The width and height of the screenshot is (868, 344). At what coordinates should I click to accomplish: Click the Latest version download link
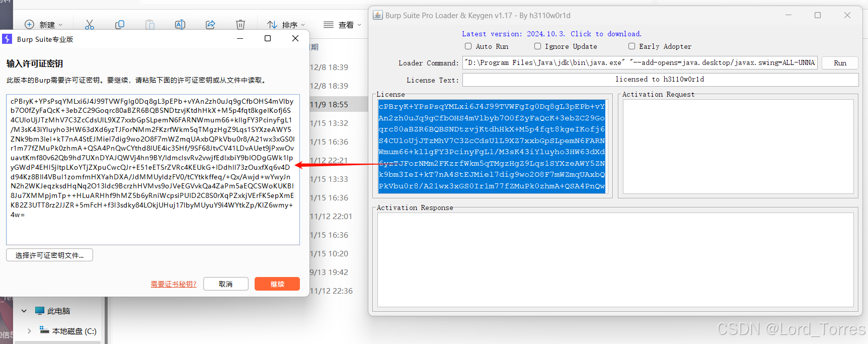(551, 34)
